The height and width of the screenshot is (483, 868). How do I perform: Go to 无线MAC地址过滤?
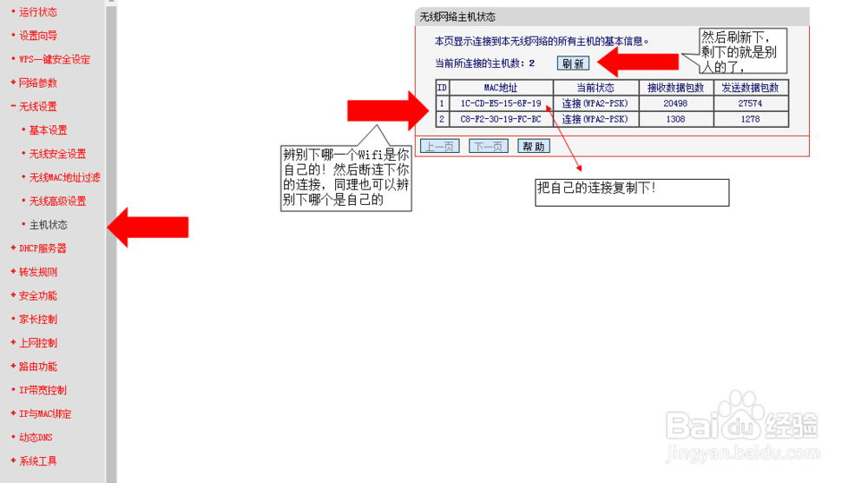(x=65, y=177)
